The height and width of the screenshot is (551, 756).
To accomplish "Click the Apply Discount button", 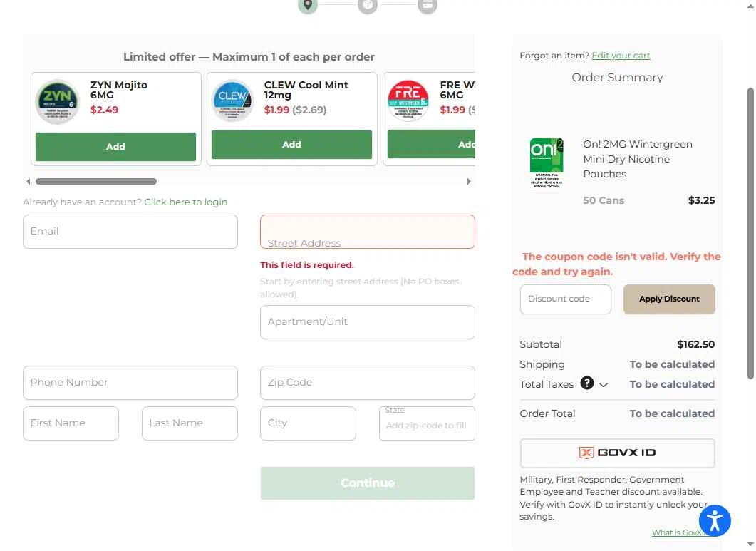I will [x=669, y=299].
